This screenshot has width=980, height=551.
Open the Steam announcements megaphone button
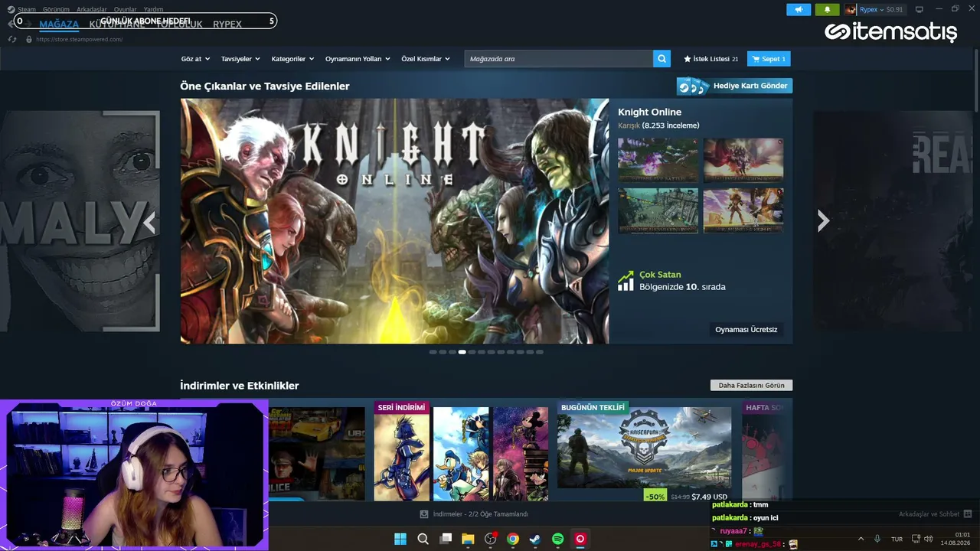coord(798,10)
